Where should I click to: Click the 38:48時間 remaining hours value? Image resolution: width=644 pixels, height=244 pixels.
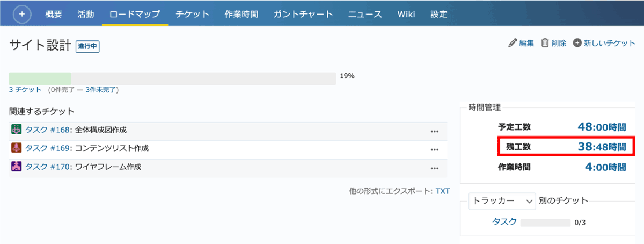click(x=602, y=146)
